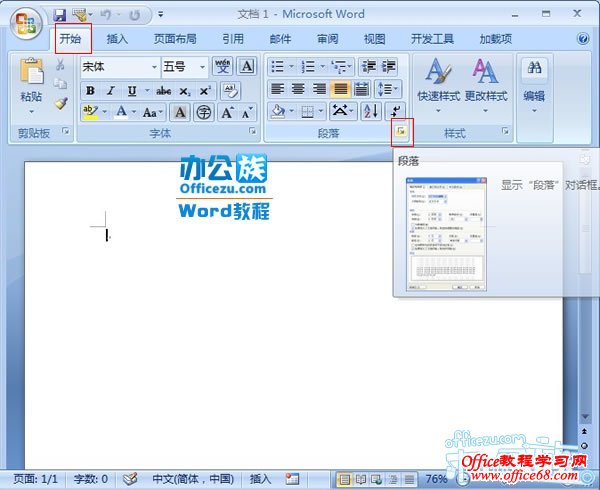Switch to Print Layout view in status bar
This screenshot has width=600, height=490.
click(345, 479)
